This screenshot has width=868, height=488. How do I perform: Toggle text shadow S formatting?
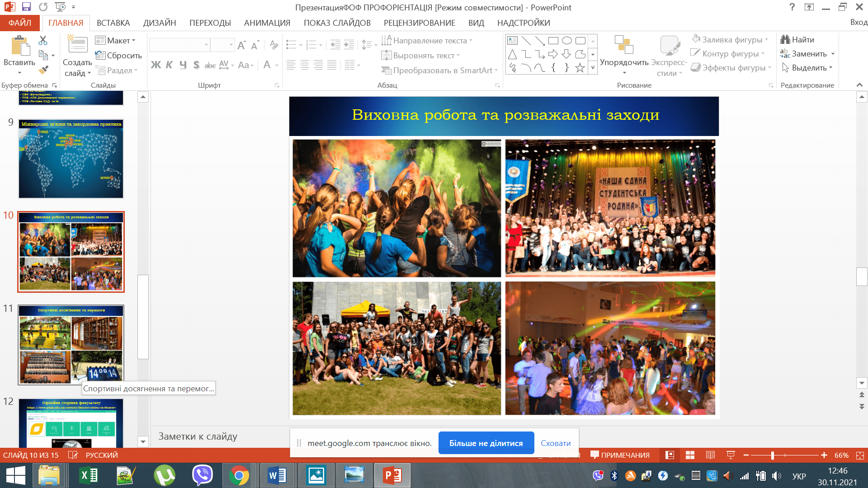(196, 65)
